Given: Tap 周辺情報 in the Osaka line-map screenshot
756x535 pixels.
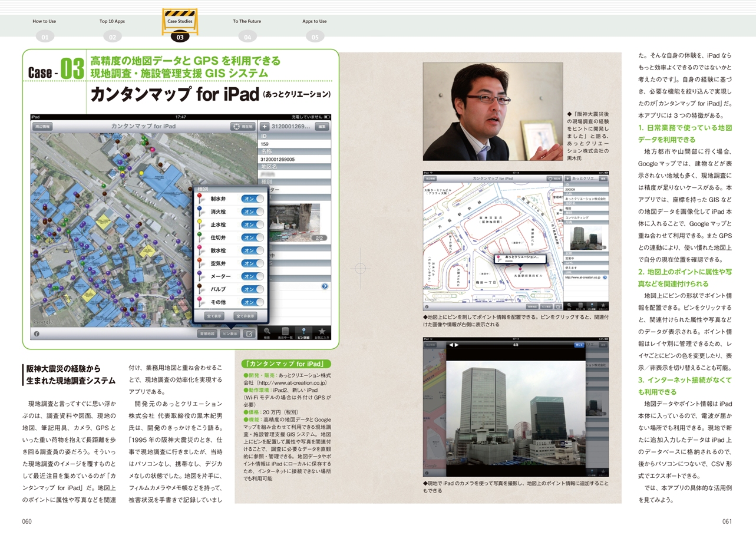Looking at the screenshot, I should tap(431, 178).
